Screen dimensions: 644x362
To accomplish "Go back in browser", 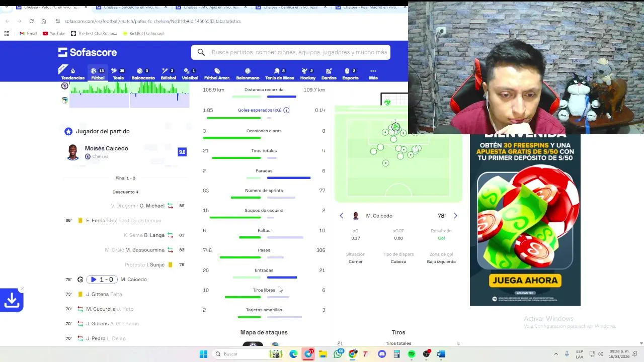I will pos(7,21).
